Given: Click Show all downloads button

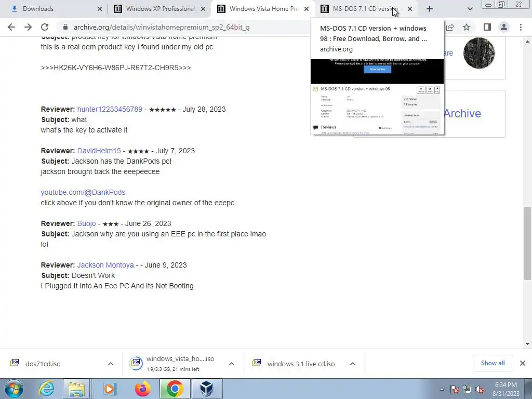Looking at the screenshot, I should coord(493,363).
